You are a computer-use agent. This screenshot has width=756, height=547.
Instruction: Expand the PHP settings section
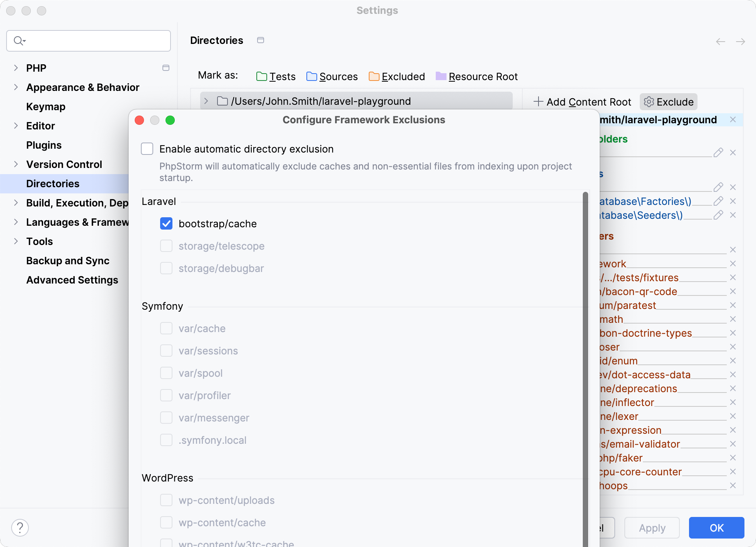15,68
